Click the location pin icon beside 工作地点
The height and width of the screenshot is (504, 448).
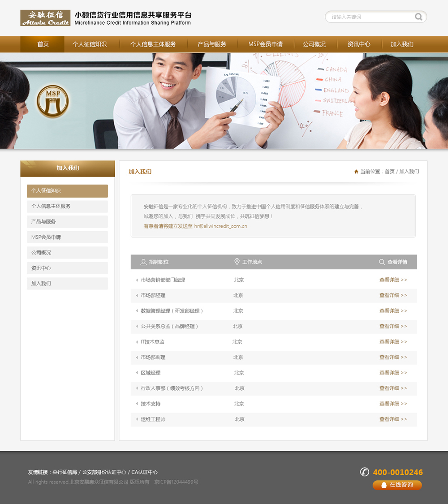pyautogui.click(x=237, y=262)
